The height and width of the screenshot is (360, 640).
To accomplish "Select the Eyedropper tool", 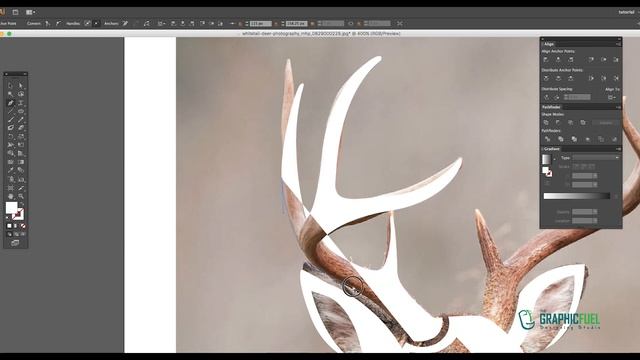I will 11,170.
